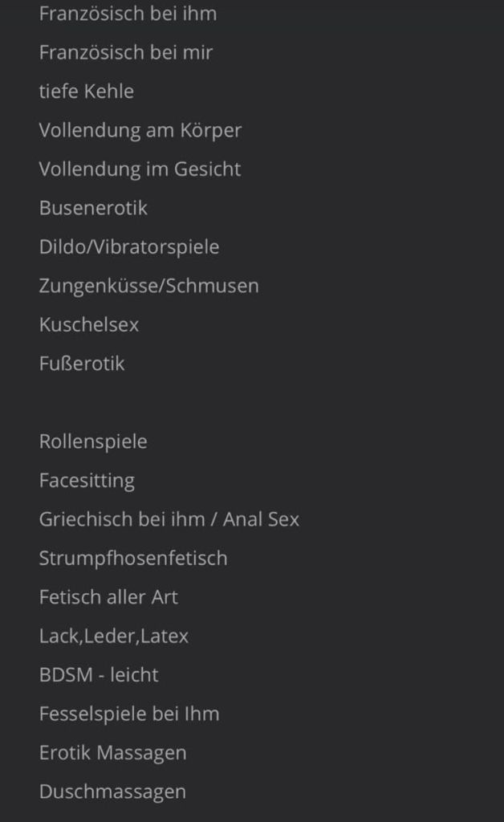Select the 'Busenerotik' list entry

[93, 208]
